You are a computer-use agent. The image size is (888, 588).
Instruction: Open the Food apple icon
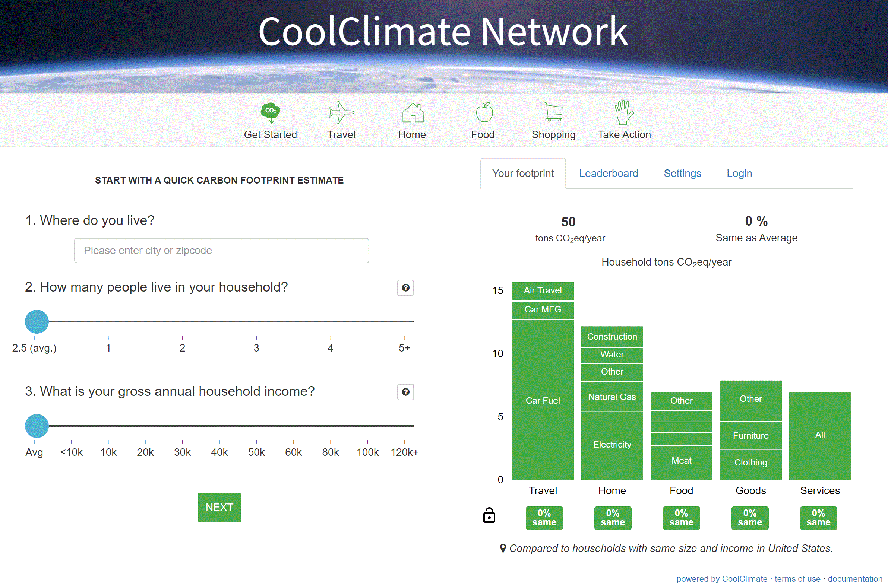[x=484, y=112]
